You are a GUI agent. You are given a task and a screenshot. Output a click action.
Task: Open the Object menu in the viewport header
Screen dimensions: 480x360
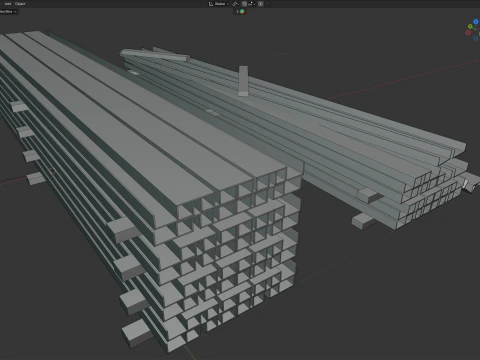[20, 4]
